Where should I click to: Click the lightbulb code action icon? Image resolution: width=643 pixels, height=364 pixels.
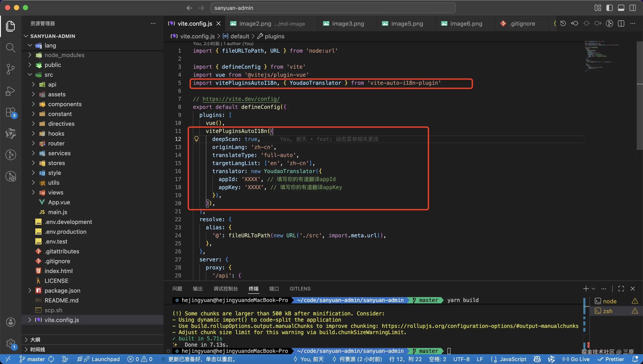pos(196,139)
